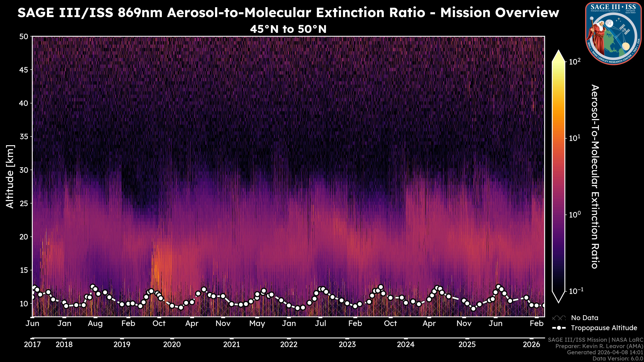The height and width of the screenshot is (362, 644).
Task: Click the 2023 year axis label
Action: pyautogui.click(x=347, y=345)
